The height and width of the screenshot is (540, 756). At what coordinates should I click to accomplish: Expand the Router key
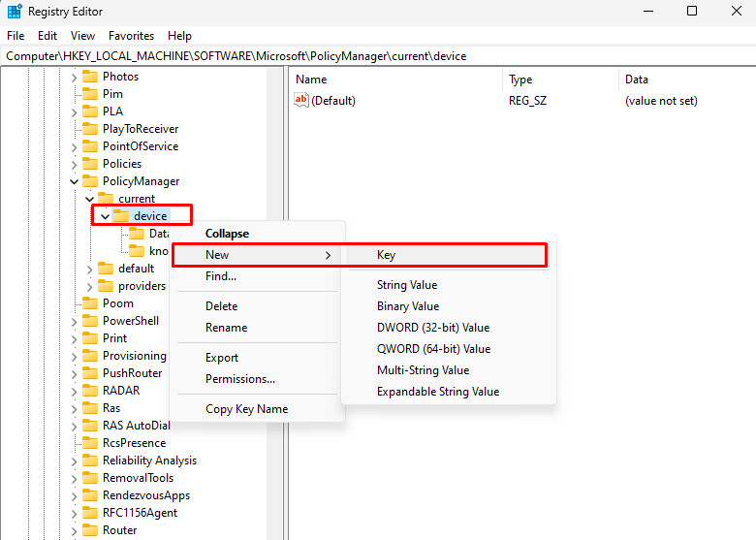click(x=74, y=531)
